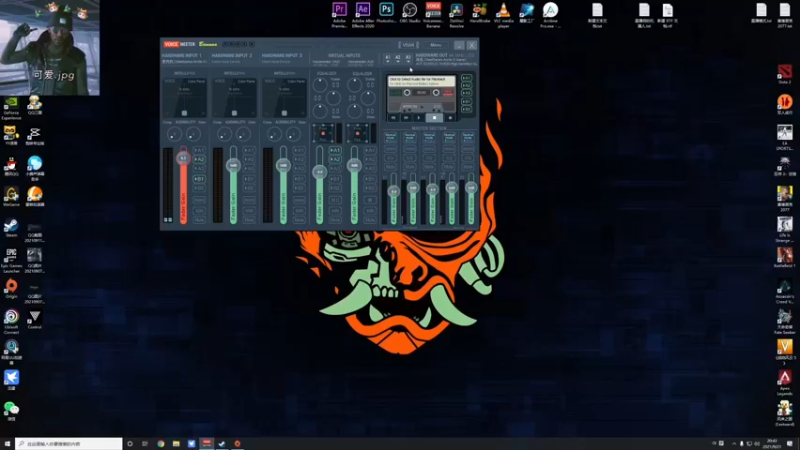The image size is (800, 450).
Task: Open the Steam desktop shortcut
Action: [x=11, y=228]
